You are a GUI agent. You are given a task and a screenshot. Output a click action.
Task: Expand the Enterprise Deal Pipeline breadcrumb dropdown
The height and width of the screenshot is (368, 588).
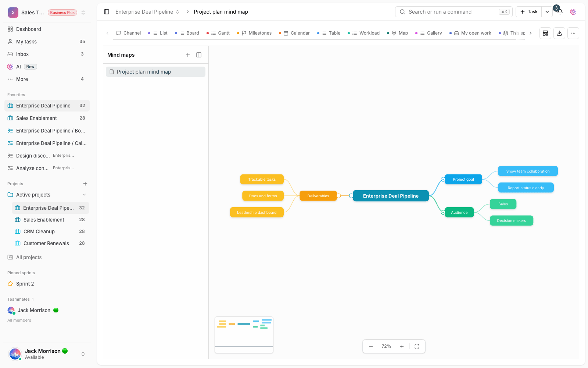(x=178, y=12)
